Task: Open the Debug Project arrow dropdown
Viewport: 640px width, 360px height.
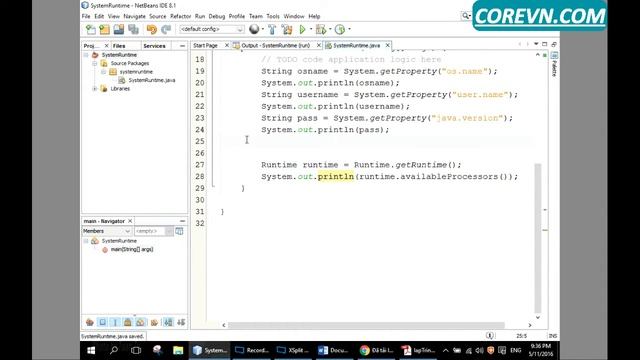Action: point(330,29)
